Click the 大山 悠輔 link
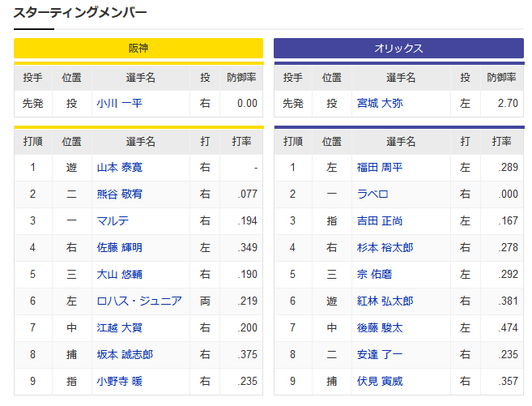The width and height of the screenshot is (532, 406). [x=119, y=274]
